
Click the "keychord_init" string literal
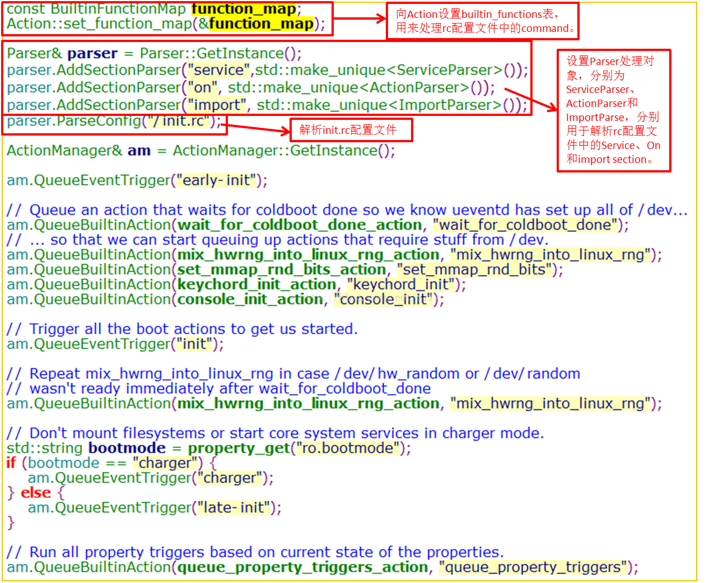401,284
